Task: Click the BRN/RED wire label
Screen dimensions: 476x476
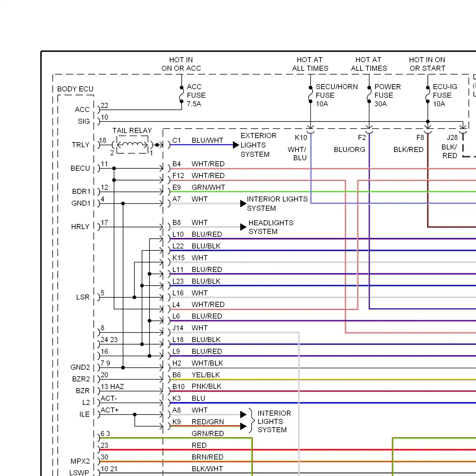Action: pos(208,457)
